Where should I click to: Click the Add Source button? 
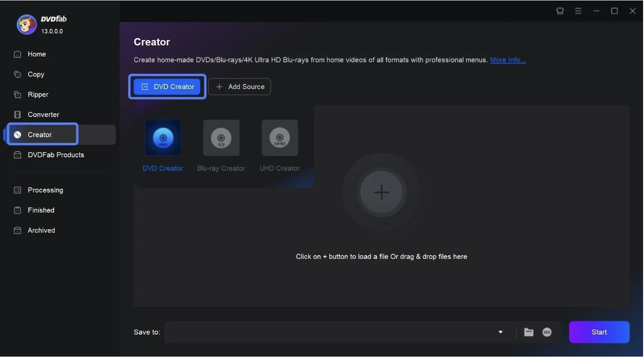tap(239, 87)
